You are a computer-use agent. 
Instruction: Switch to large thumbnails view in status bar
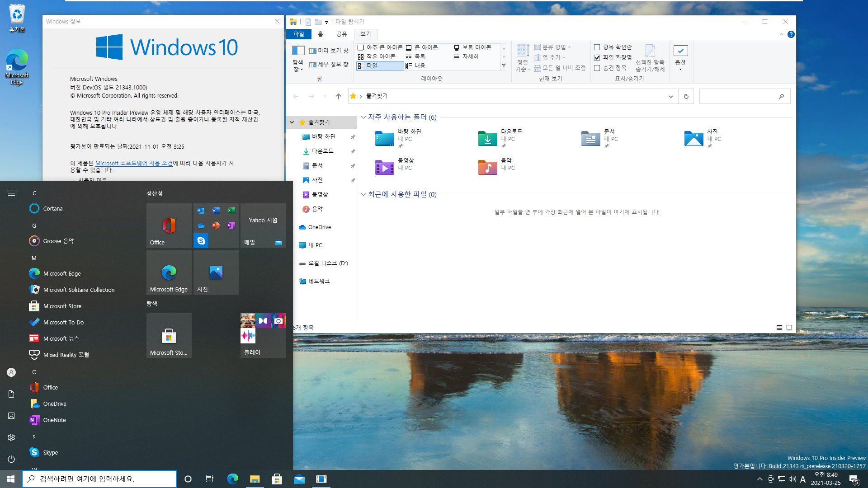[789, 328]
